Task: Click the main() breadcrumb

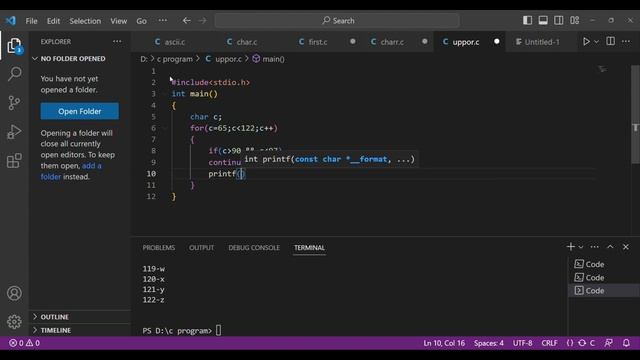Action: (x=269, y=59)
